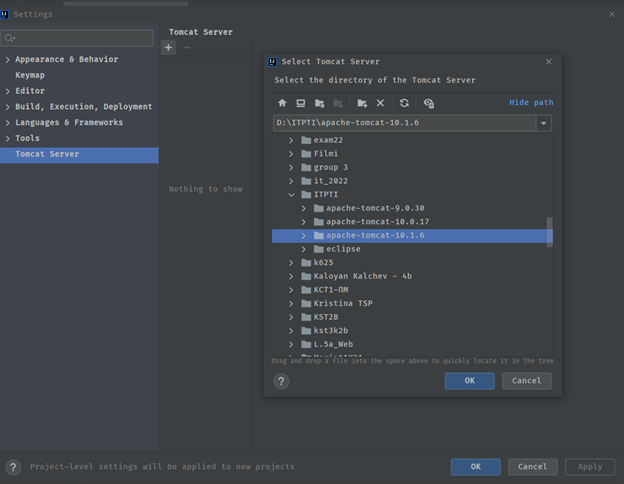Expand Kristina TSP folder node
Image resolution: width=624 pixels, height=484 pixels.
pos(291,303)
